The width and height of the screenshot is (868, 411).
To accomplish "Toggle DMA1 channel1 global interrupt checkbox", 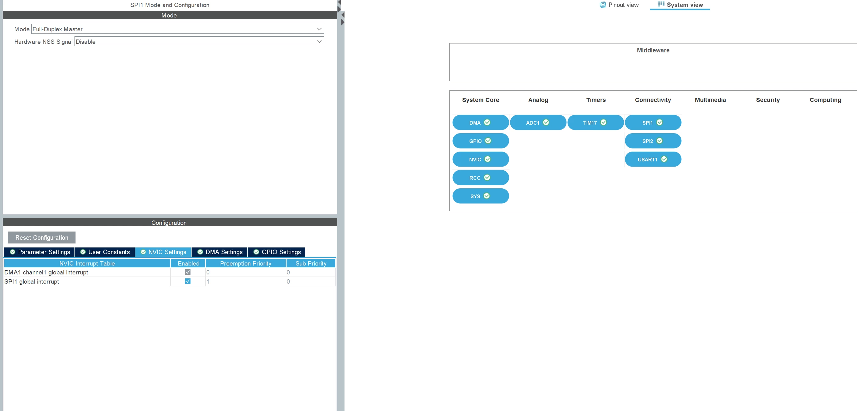I will point(188,272).
